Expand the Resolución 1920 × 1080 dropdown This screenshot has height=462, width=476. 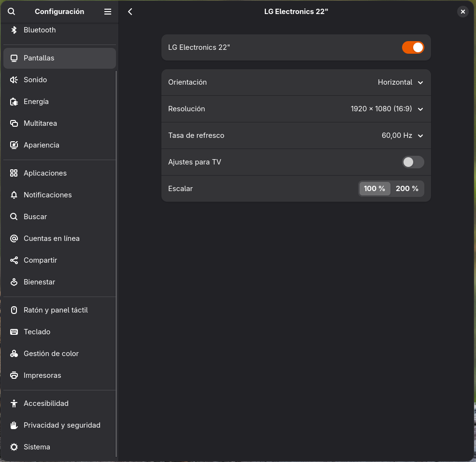[x=387, y=109]
